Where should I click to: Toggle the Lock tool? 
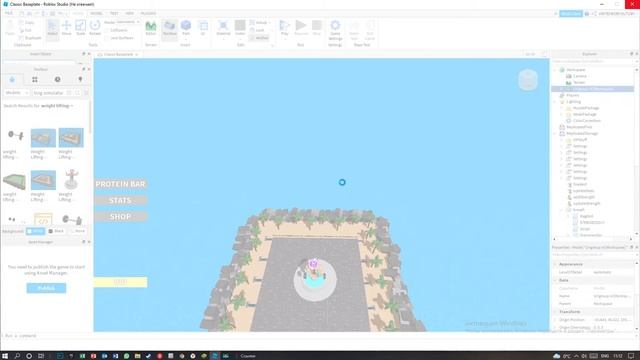pyautogui.click(x=258, y=30)
